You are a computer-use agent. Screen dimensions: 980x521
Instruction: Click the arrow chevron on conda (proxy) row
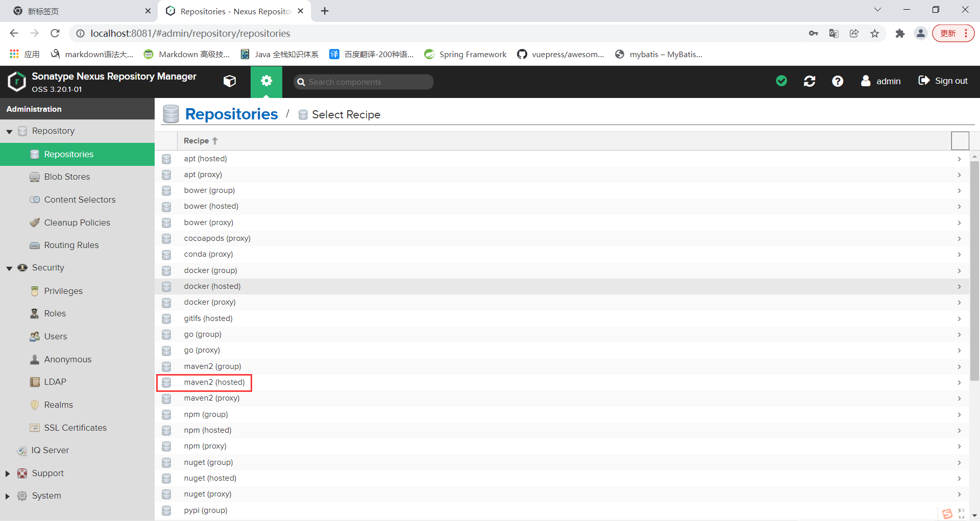[x=959, y=255]
